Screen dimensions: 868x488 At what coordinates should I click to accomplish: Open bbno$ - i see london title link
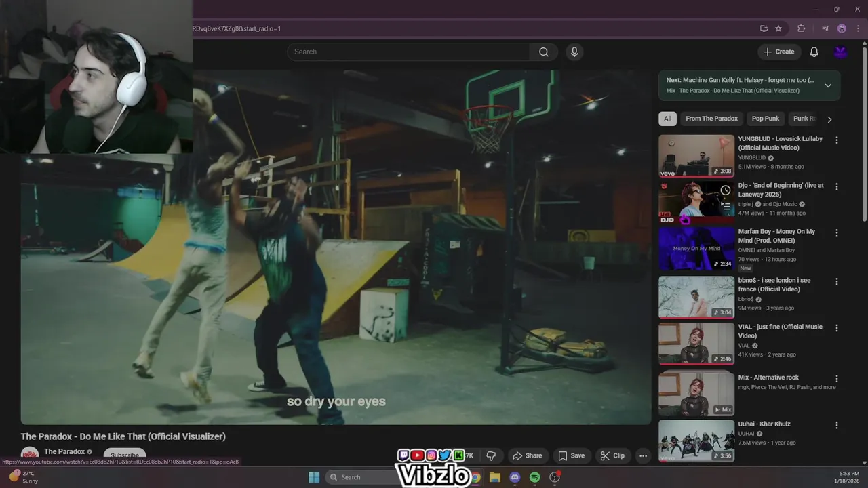774,285
